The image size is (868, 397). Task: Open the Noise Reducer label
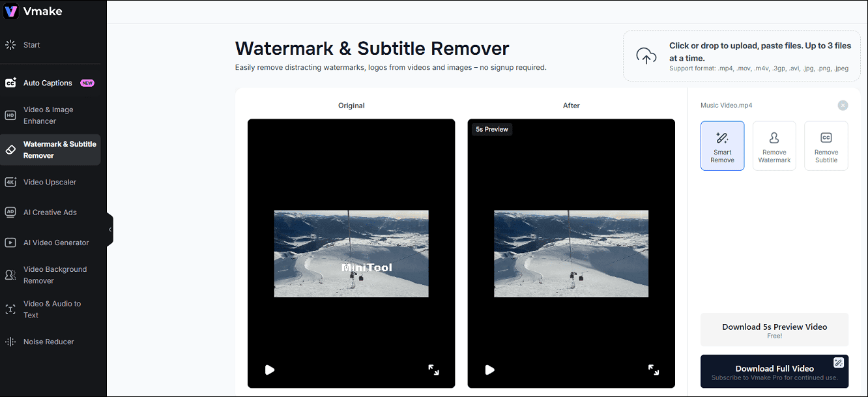[x=49, y=342]
